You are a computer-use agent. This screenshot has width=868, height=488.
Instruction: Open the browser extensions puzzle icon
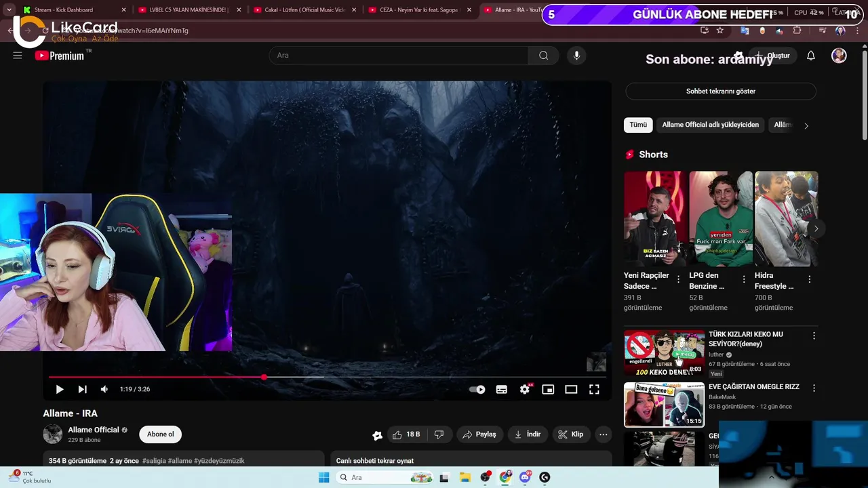pyautogui.click(x=797, y=30)
